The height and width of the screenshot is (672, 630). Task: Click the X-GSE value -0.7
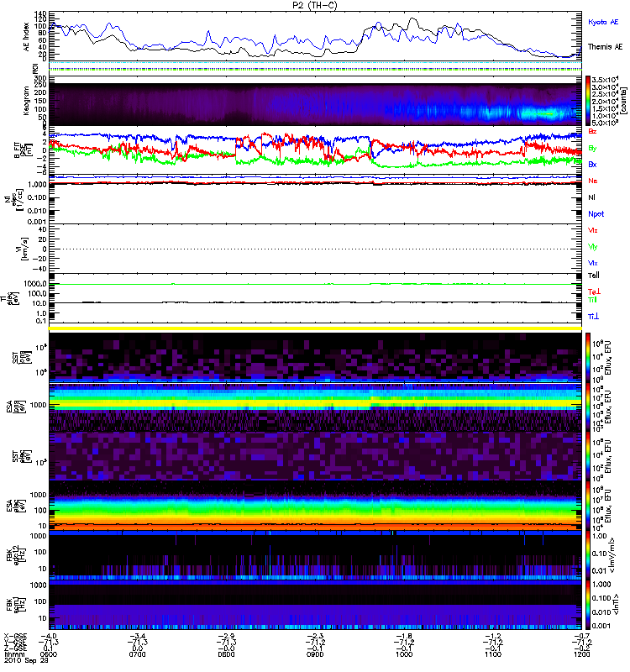tap(581, 636)
